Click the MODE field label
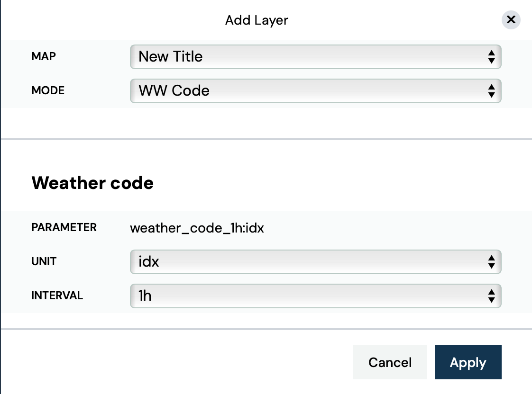 coord(48,90)
